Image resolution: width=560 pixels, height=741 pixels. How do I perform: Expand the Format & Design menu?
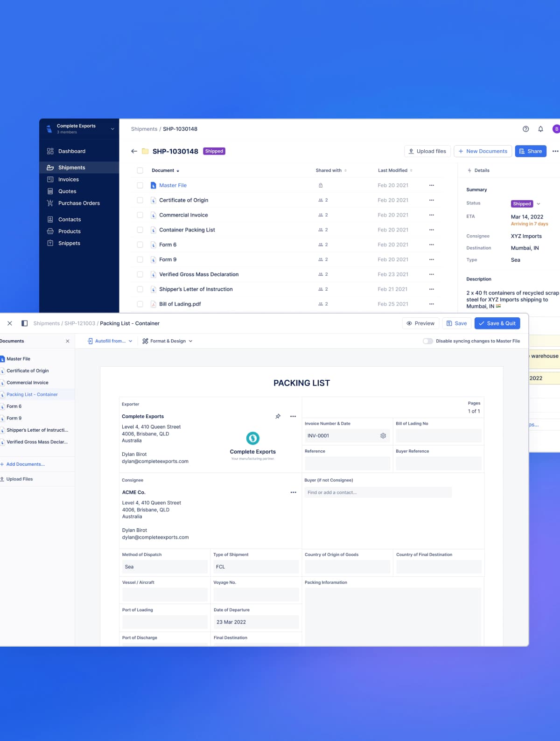(168, 341)
